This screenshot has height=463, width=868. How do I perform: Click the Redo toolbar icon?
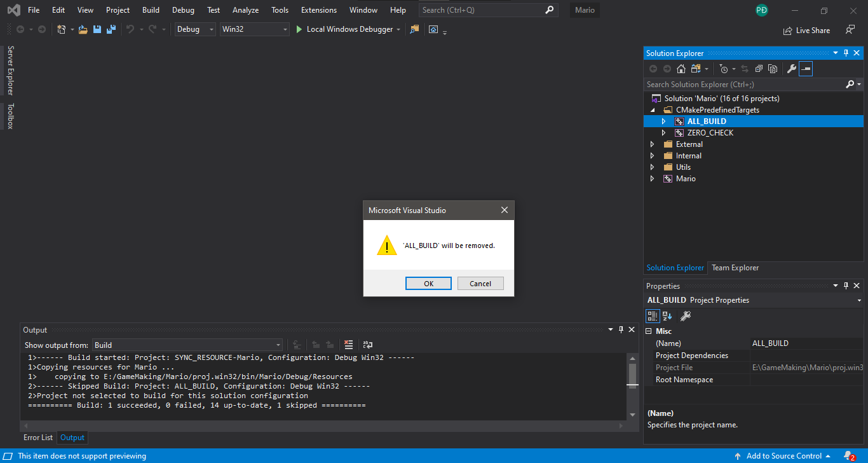click(x=153, y=29)
